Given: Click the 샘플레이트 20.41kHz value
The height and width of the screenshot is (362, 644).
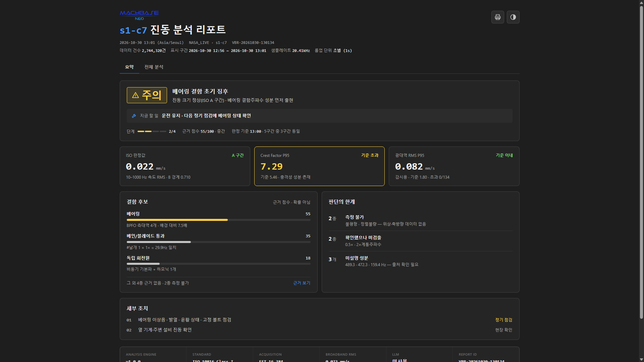Looking at the screenshot, I should pos(301,51).
